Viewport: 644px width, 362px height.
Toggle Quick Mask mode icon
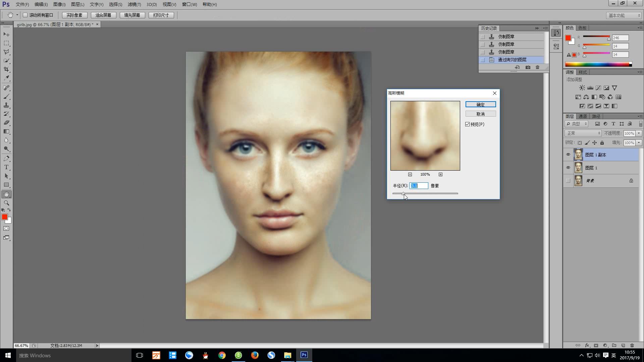[6, 229]
